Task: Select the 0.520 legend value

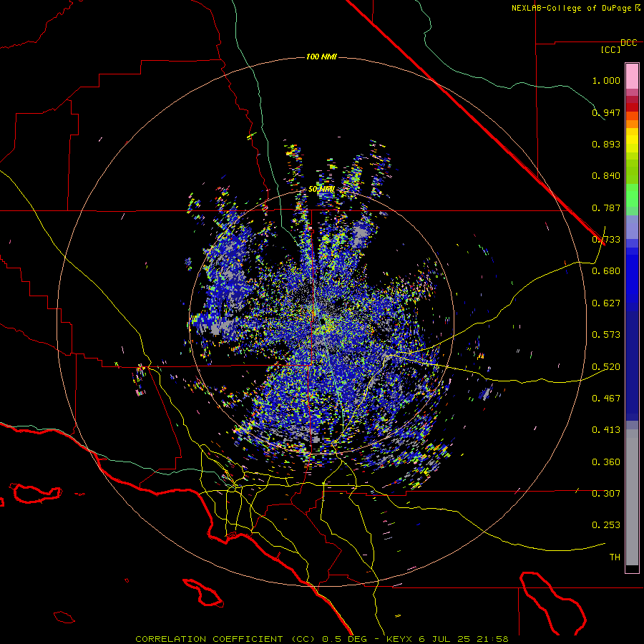Action: click(606, 367)
